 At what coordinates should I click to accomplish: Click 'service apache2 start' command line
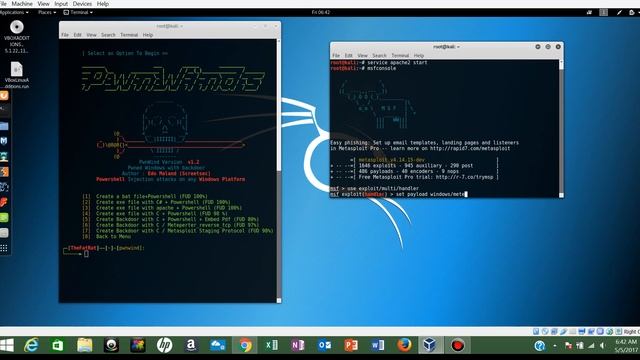(379, 62)
